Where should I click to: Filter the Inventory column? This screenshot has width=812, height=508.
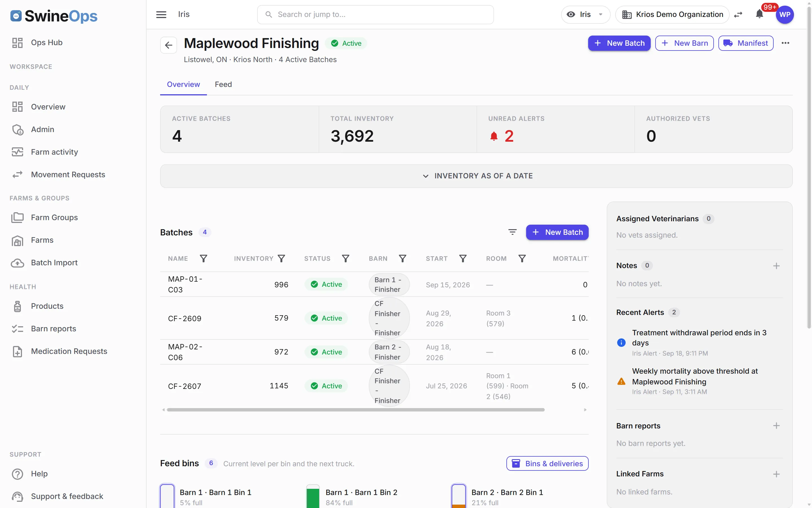click(281, 258)
